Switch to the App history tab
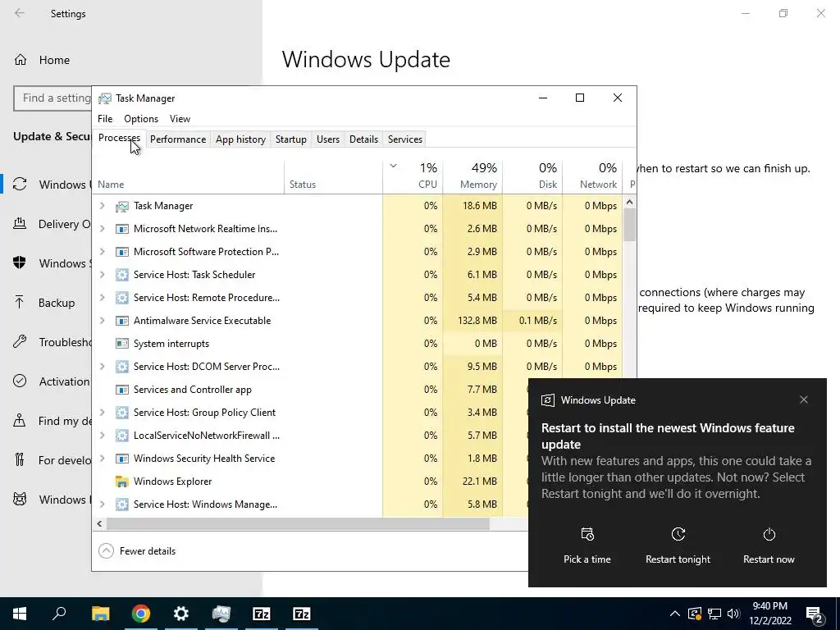 pyautogui.click(x=240, y=139)
